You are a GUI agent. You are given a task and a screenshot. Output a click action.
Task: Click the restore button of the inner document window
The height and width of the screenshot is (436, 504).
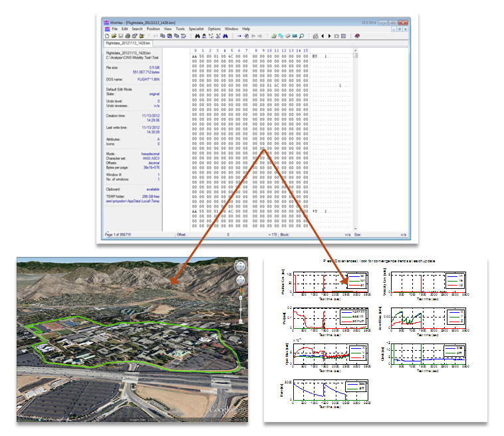(x=400, y=29)
